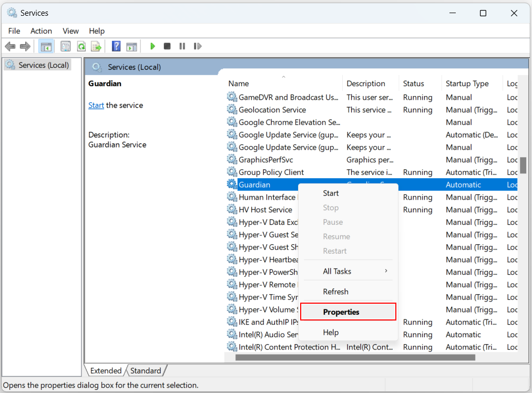This screenshot has height=393, width=532.
Task: Sort by the Name column header
Action: (284, 84)
